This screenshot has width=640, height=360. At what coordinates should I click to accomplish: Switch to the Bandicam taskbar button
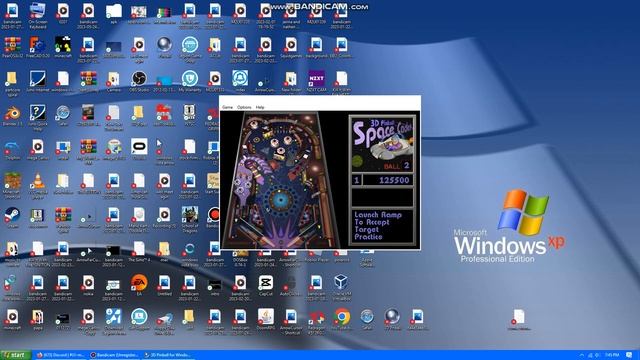(114, 355)
